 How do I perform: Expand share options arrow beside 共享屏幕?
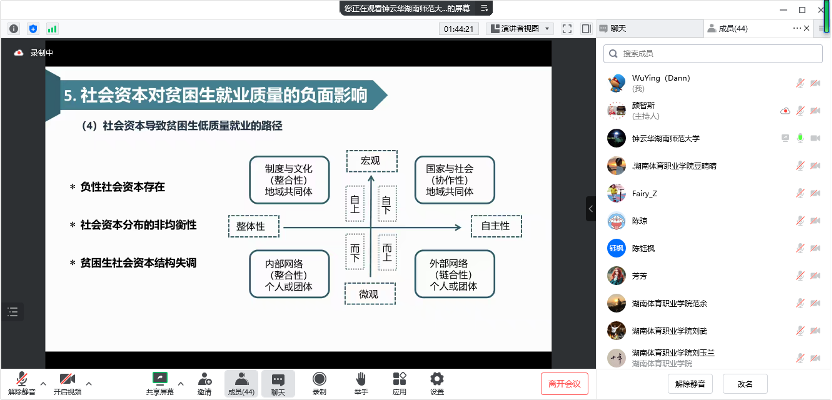click(180, 382)
